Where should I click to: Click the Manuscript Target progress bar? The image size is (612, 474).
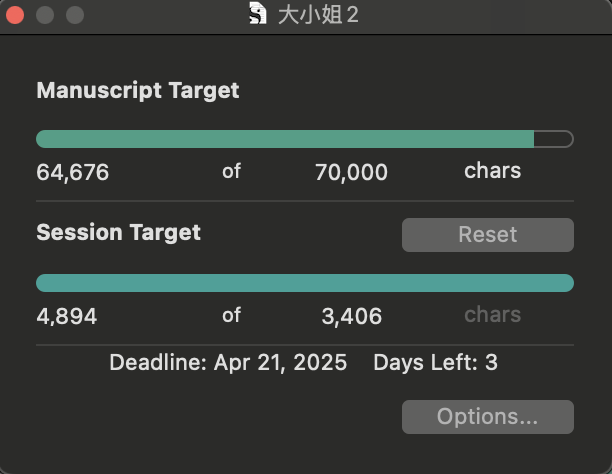click(304, 139)
